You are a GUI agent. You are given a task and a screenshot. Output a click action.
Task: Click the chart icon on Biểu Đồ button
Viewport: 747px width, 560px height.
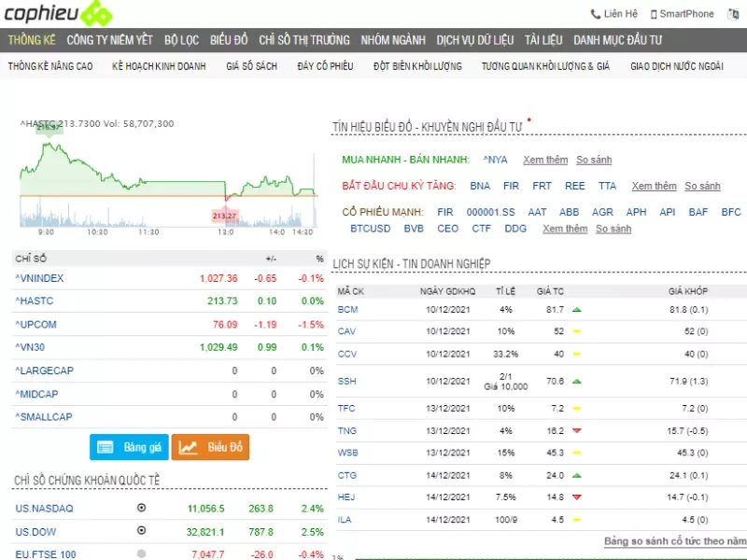(189, 448)
